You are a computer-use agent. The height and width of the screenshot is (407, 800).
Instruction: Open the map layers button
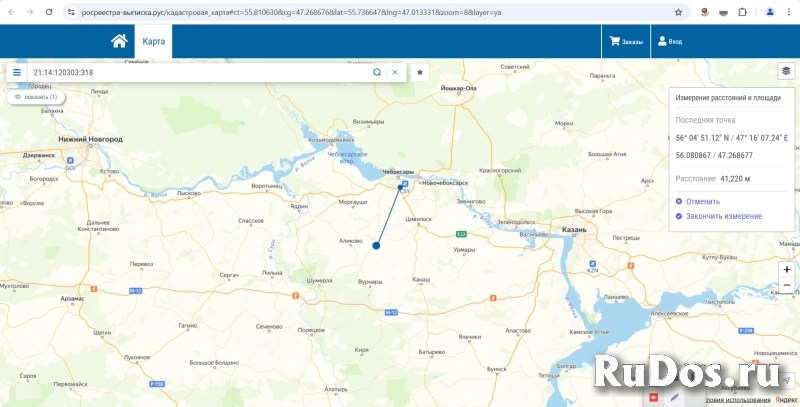[786, 71]
